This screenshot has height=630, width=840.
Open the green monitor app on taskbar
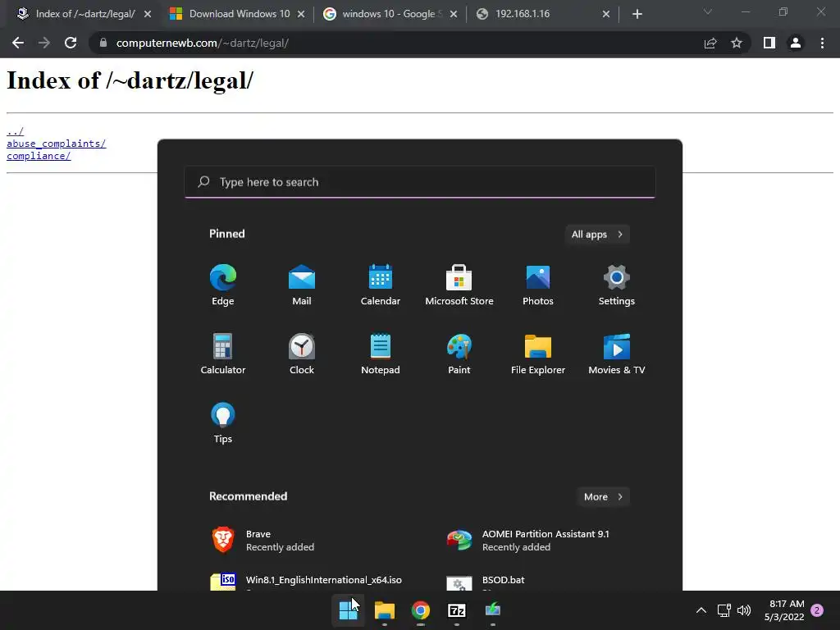pos(493,610)
